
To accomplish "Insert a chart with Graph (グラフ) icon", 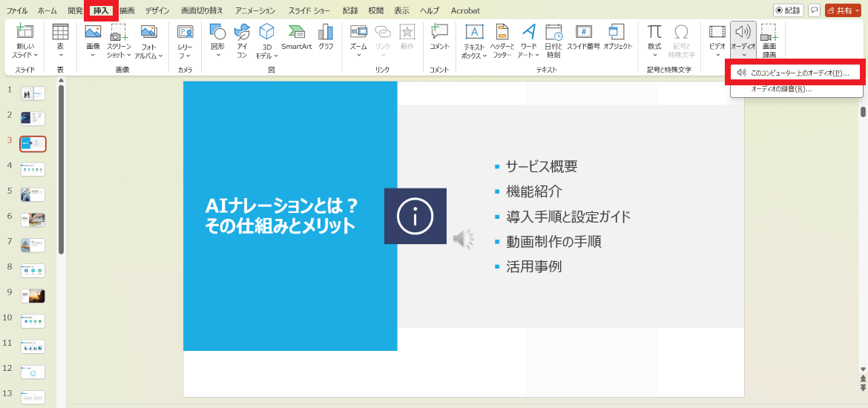I will (326, 32).
